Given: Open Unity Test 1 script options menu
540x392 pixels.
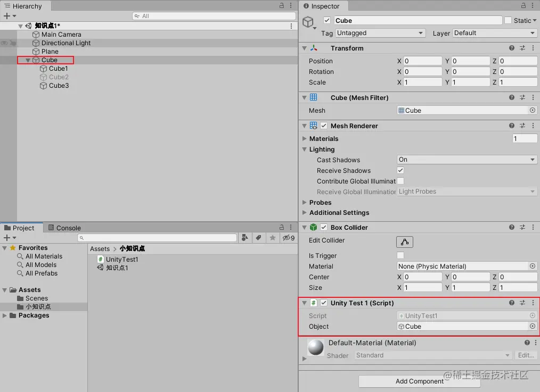Looking at the screenshot, I should tap(533, 303).
